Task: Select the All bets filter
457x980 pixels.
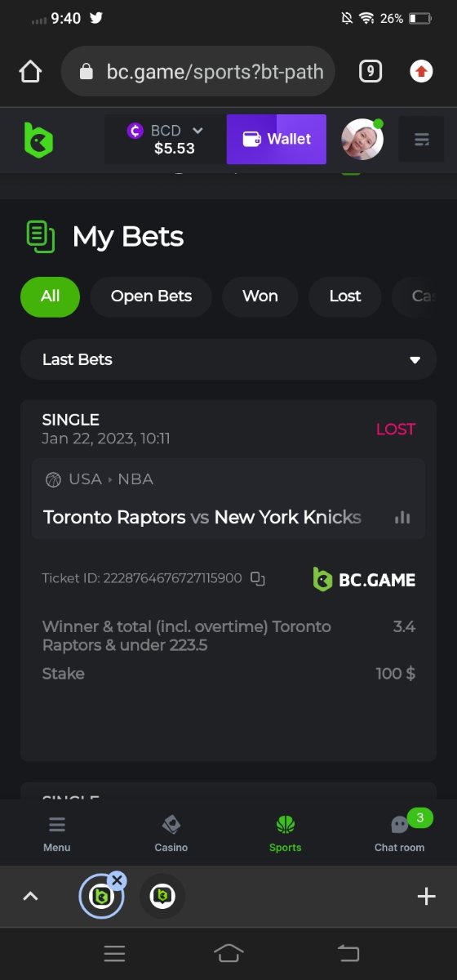Action: click(51, 296)
